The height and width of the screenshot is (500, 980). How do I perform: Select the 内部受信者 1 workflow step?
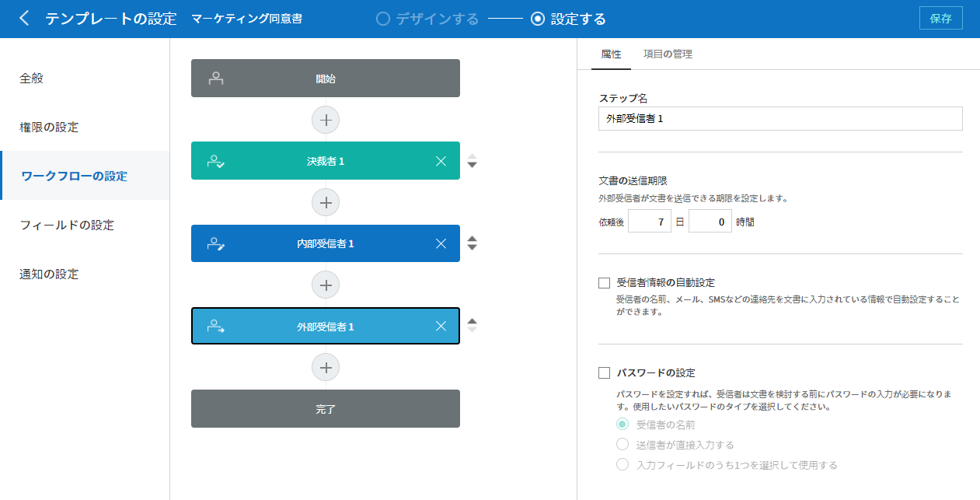coord(326,243)
